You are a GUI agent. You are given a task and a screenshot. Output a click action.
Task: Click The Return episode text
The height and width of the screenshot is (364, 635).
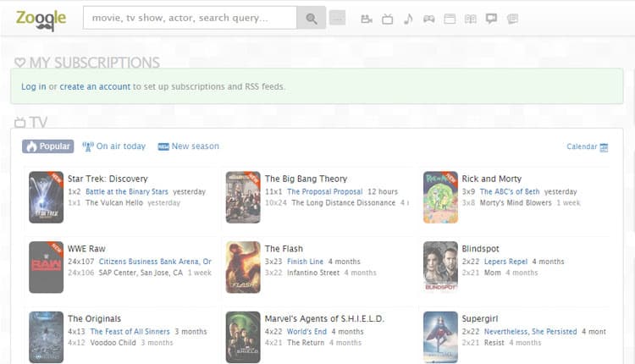pyautogui.click(x=306, y=343)
